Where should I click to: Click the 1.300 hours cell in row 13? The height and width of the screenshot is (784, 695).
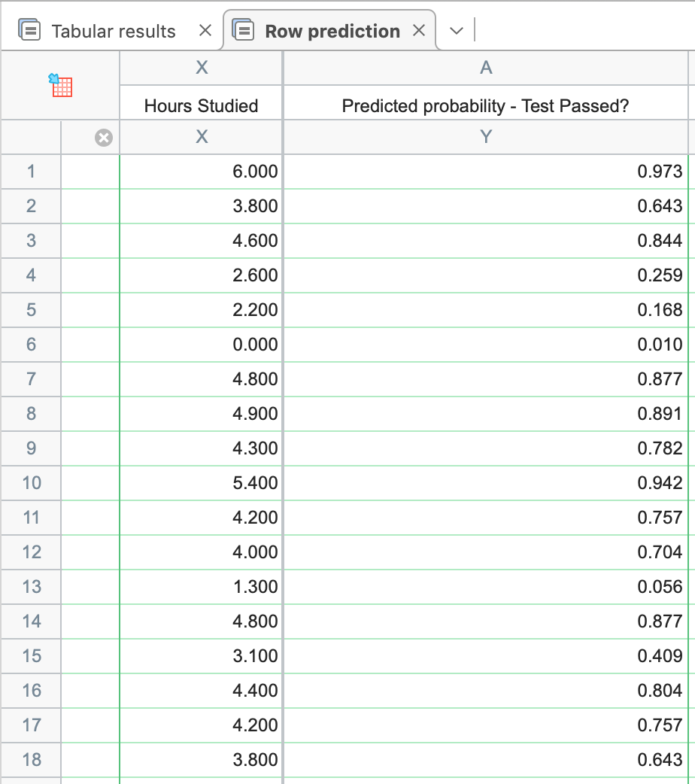201,587
